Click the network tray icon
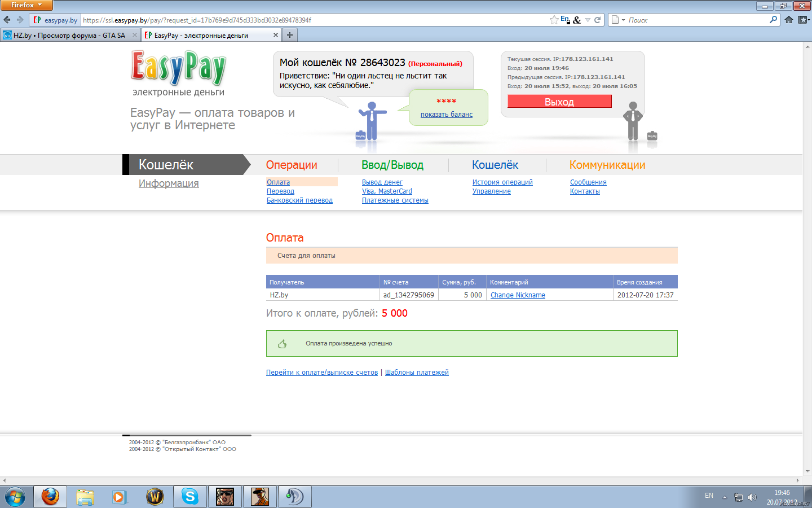Viewport: 812px width, 508px height. (738, 497)
